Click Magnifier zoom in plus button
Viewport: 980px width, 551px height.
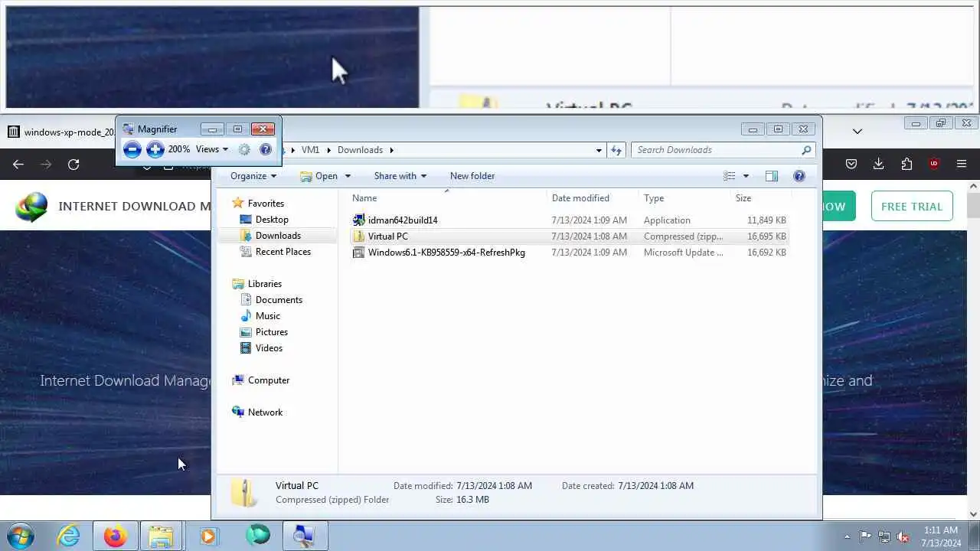155,149
